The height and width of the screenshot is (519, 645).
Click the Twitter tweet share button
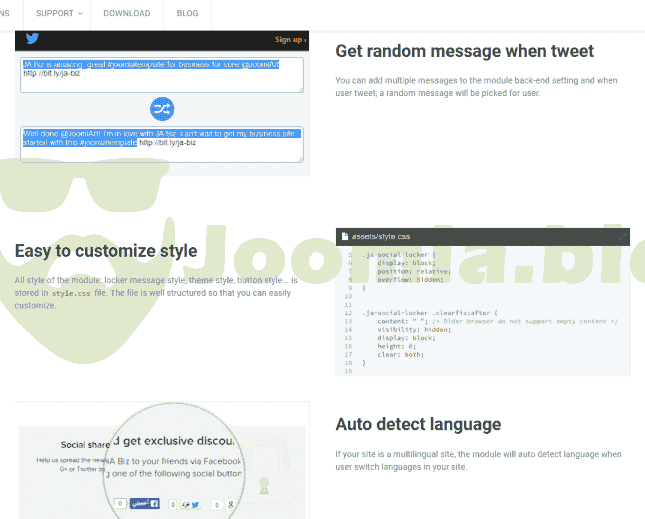click(x=192, y=505)
